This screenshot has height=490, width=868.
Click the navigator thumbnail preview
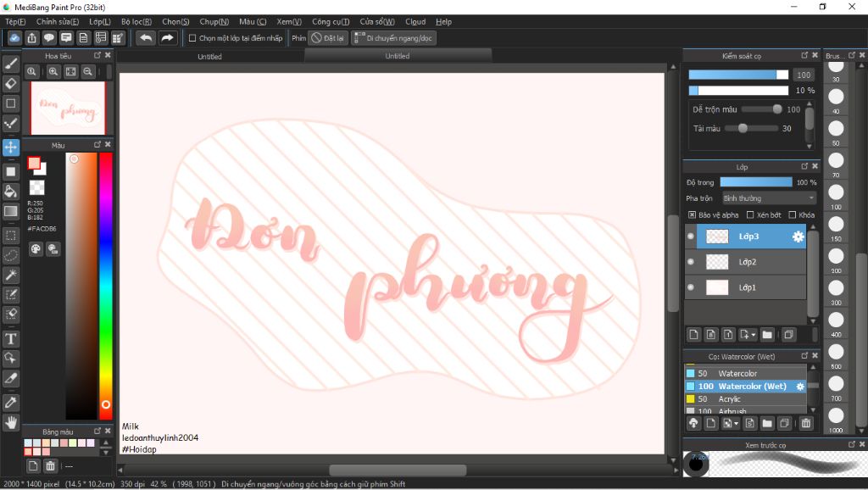coord(68,108)
